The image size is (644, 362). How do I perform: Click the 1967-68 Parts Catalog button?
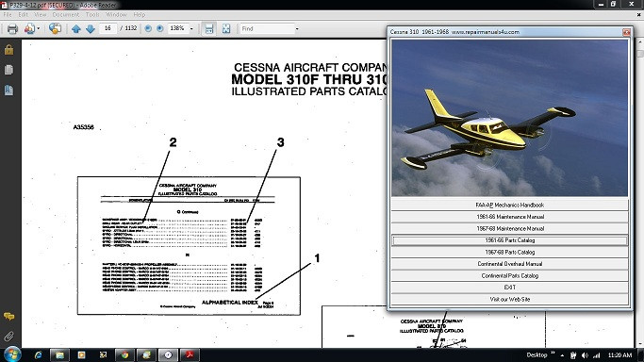point(510,252)
